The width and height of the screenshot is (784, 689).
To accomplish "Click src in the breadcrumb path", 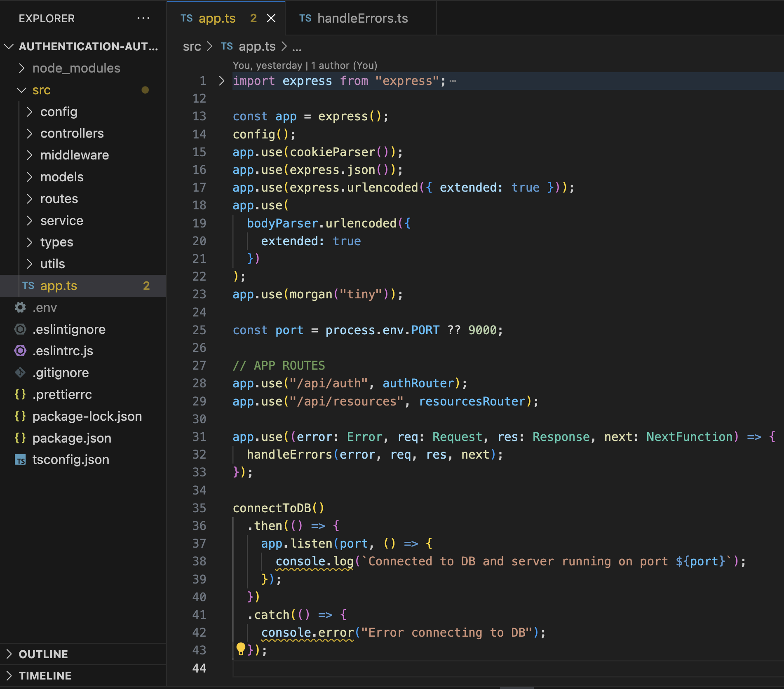I will 192,47.
